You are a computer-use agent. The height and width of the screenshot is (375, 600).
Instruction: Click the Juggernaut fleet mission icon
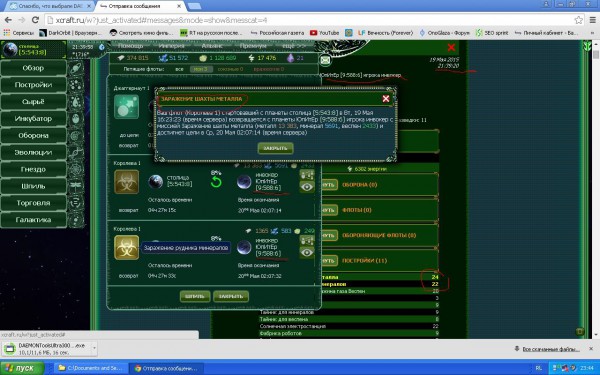tap(126, 107)
